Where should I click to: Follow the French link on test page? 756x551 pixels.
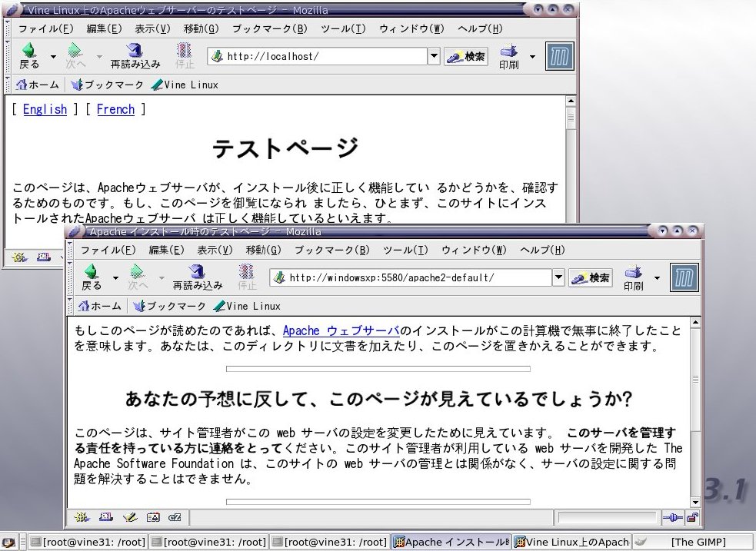(x=115, y=109)
